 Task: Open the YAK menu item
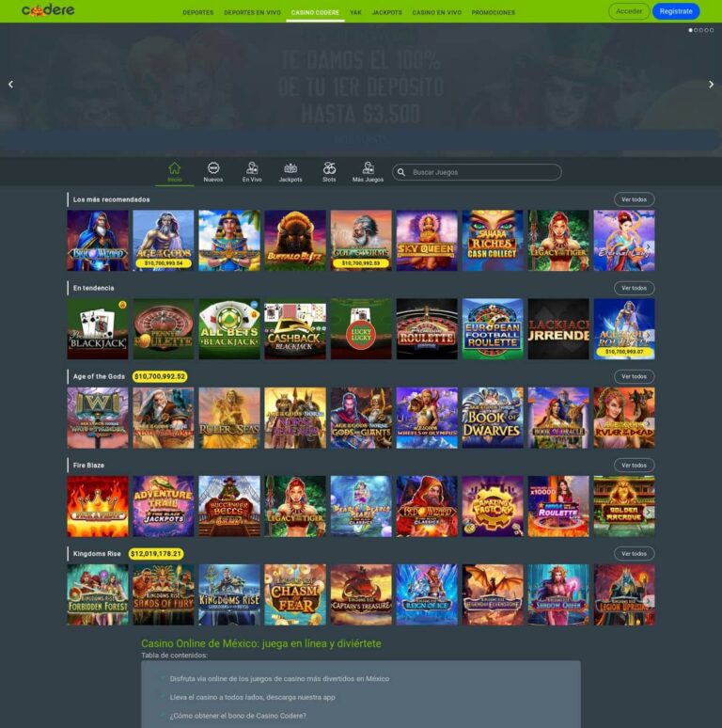click(x=355, y=12)
